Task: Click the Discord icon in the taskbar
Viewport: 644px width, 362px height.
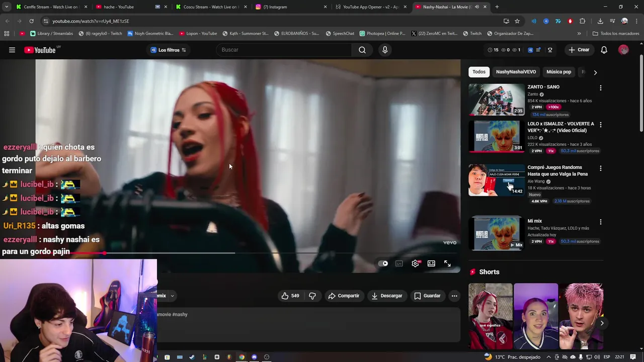Action: (x=254, y=357)
